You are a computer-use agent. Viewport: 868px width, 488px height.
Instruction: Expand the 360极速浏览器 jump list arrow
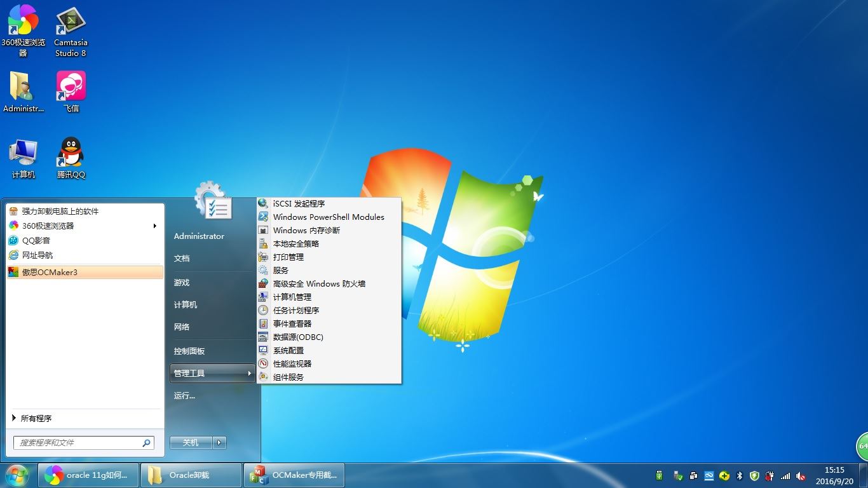coord(154,226)
